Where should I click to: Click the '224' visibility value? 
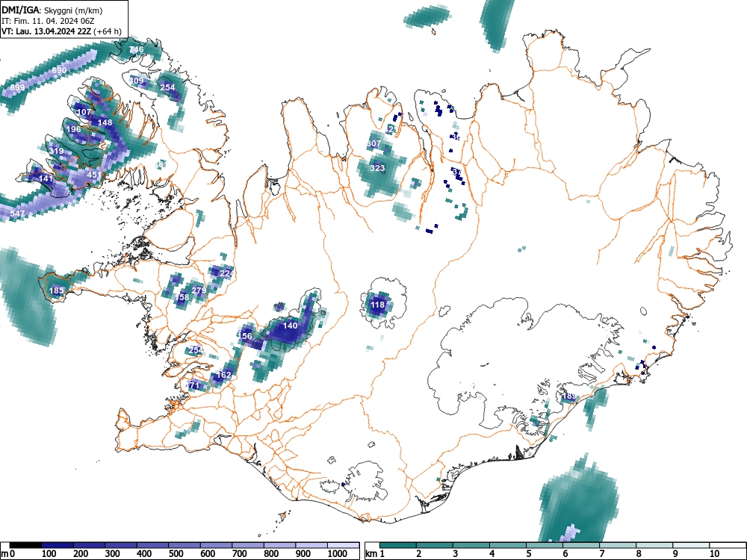coord(227,273)
